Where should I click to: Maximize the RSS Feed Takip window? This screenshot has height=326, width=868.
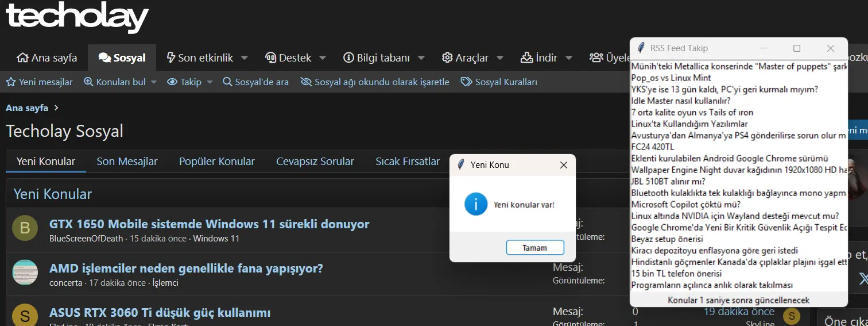(796, 48)
